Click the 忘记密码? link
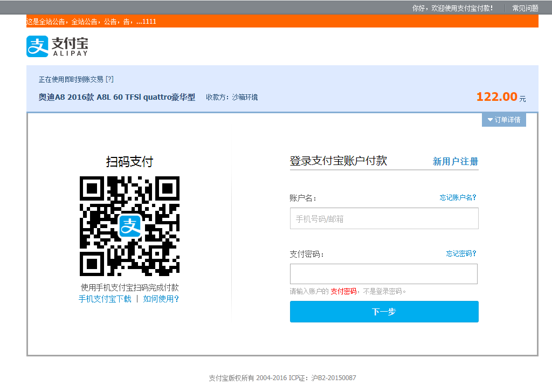 [x=461, y=253]
